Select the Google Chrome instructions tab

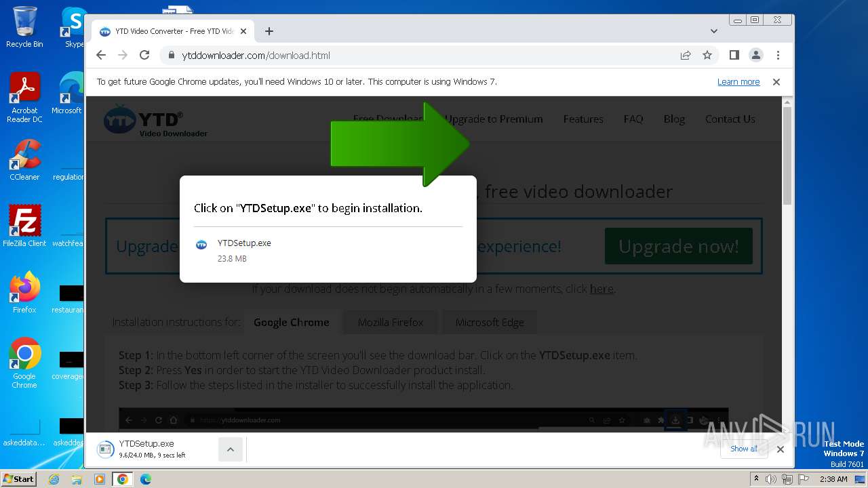point(292,323)
